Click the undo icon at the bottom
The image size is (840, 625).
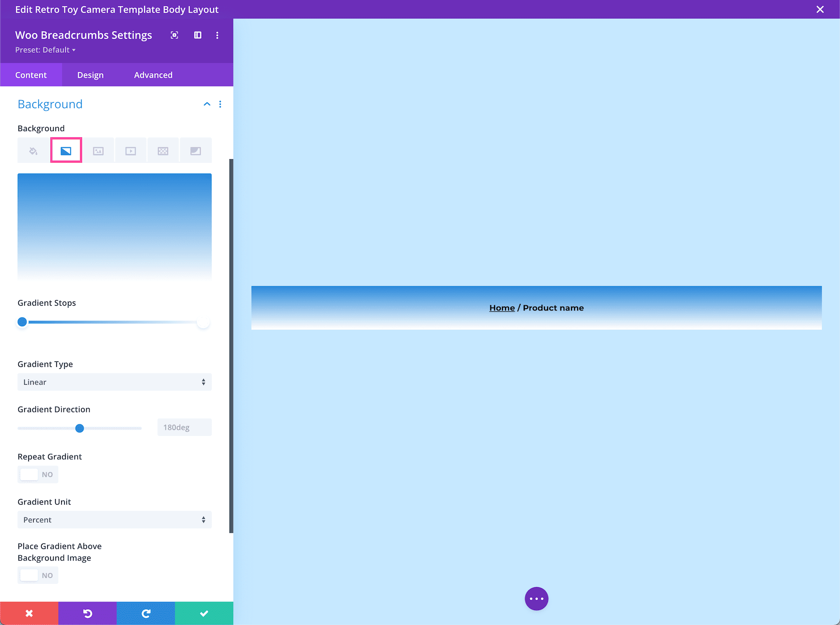[87, 613]
